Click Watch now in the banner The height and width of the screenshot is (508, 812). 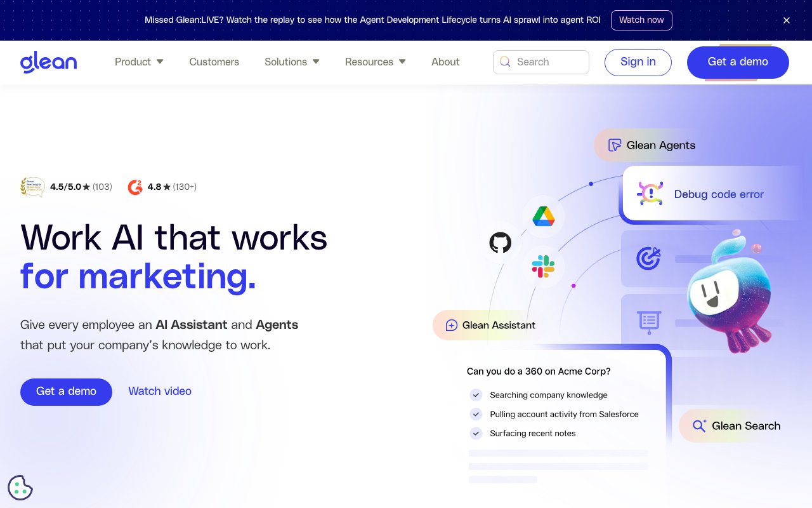coord(641,20)
